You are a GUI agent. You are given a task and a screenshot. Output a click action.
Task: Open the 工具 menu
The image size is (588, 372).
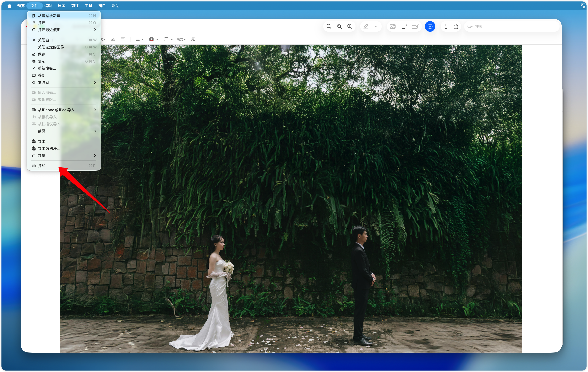pos(88,6)
